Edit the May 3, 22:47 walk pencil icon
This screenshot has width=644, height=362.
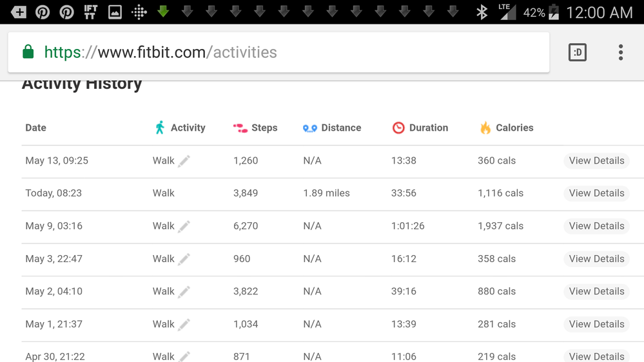click(184, 259)
